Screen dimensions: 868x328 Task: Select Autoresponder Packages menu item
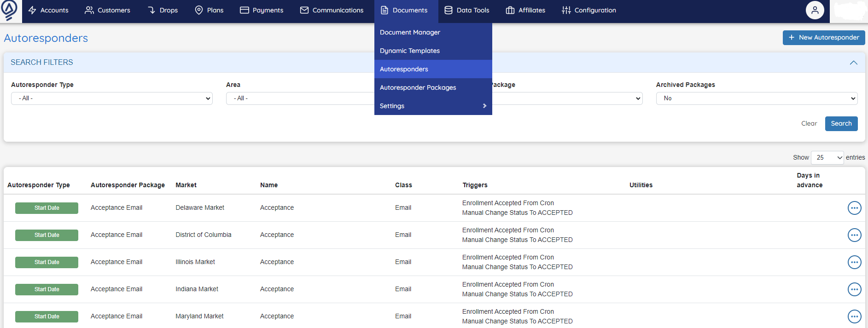(x=433, y=87)
